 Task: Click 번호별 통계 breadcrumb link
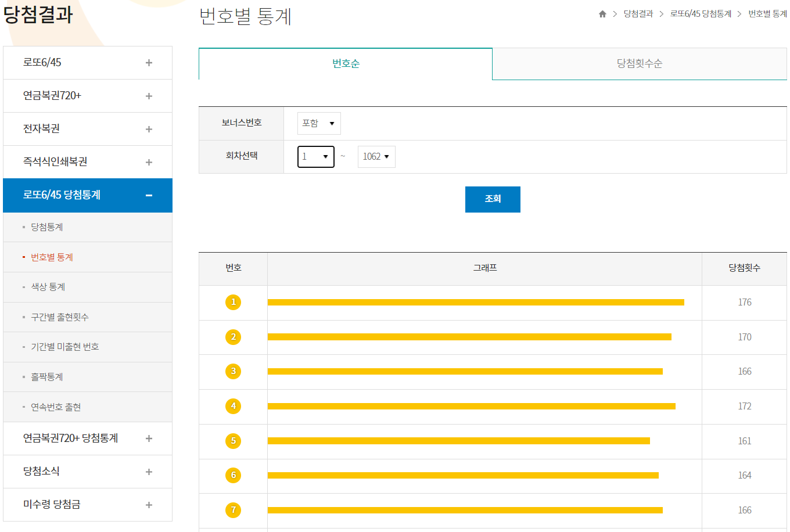click(x=767, y=14)
